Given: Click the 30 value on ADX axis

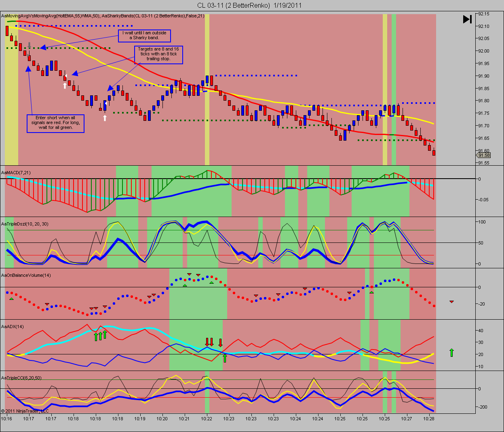Looking at the screenshot, I should [481, 342].
